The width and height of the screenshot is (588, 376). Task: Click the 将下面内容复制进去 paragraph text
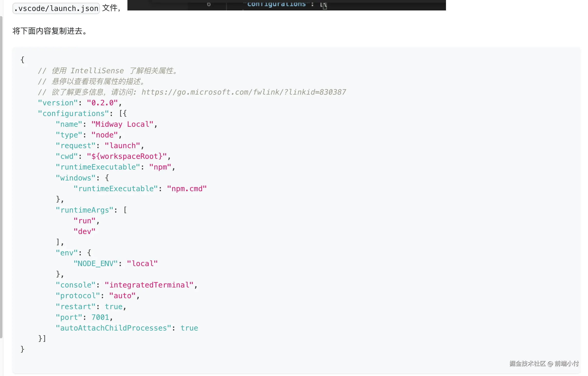point(50,31)
